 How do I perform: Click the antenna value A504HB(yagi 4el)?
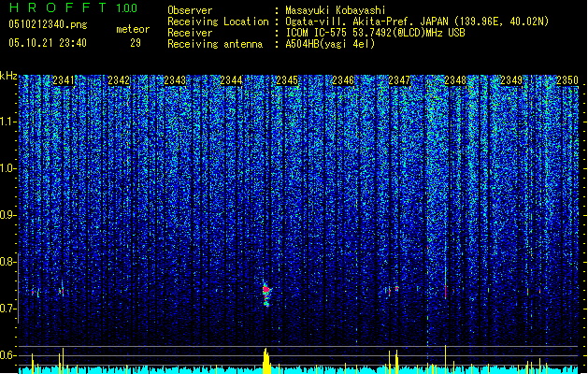point(330,44)
